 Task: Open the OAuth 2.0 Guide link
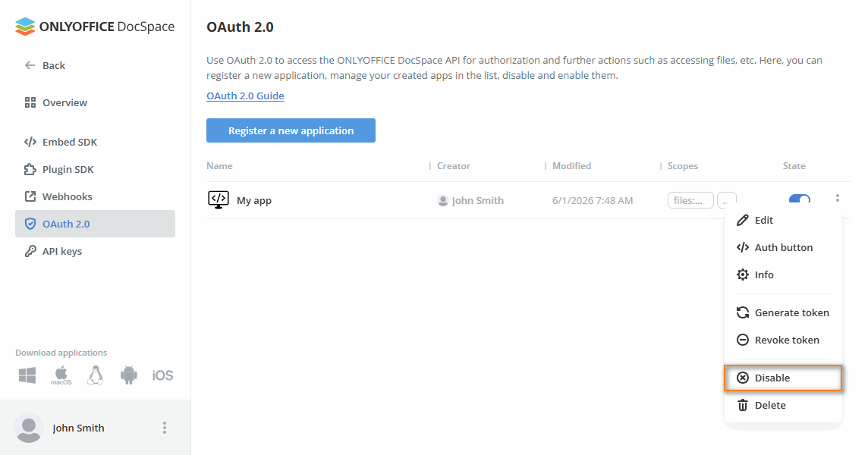coord(245,96)
